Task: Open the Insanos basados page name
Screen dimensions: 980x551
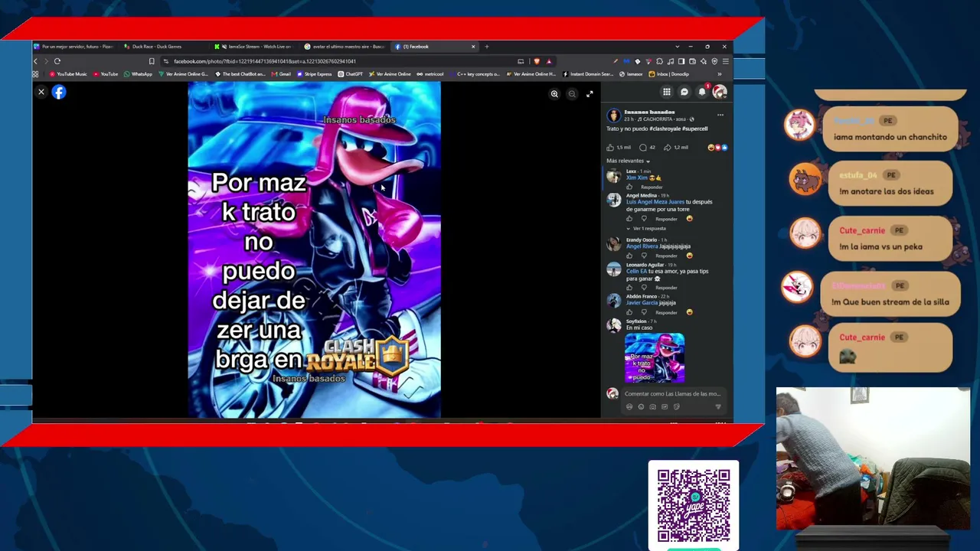Action: (x=649, y=112)
